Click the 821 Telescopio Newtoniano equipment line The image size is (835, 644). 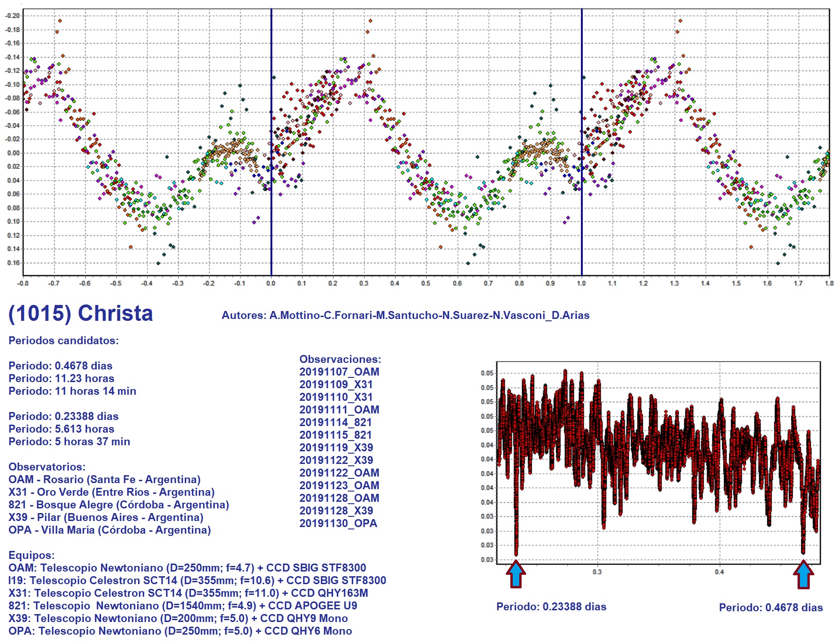(182, 606)
